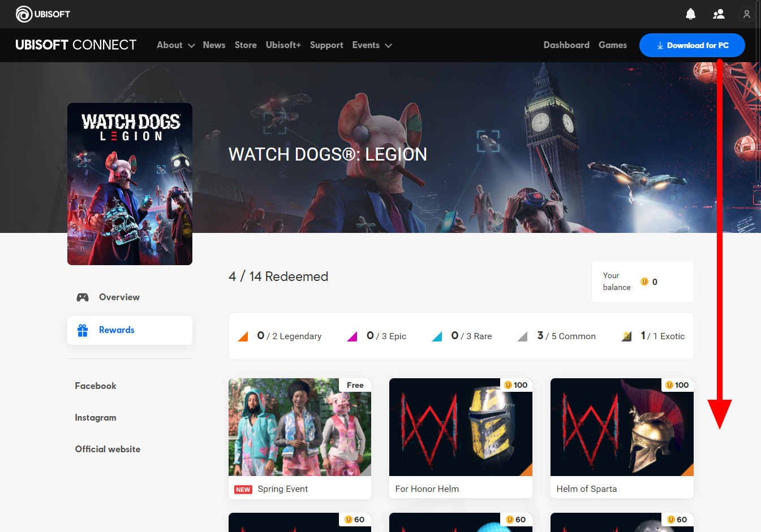Screen dimensions: 761x532
Task: Click the magenta Epic rarity icon
Action: 352,336
